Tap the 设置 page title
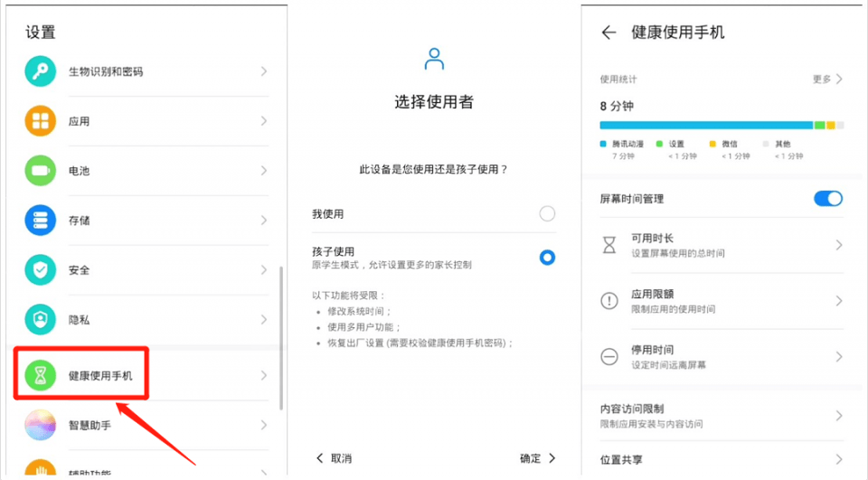This screenshot has height=480, width=868. point(41,33)
